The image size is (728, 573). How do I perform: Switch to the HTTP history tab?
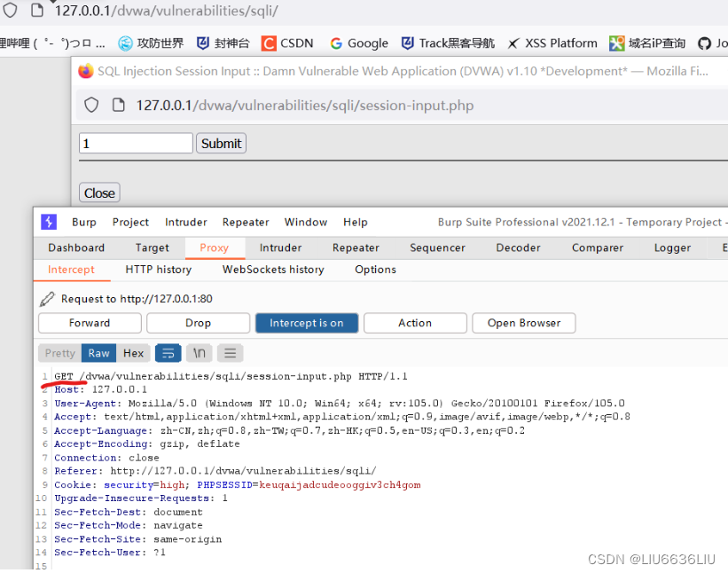point(159,270)
